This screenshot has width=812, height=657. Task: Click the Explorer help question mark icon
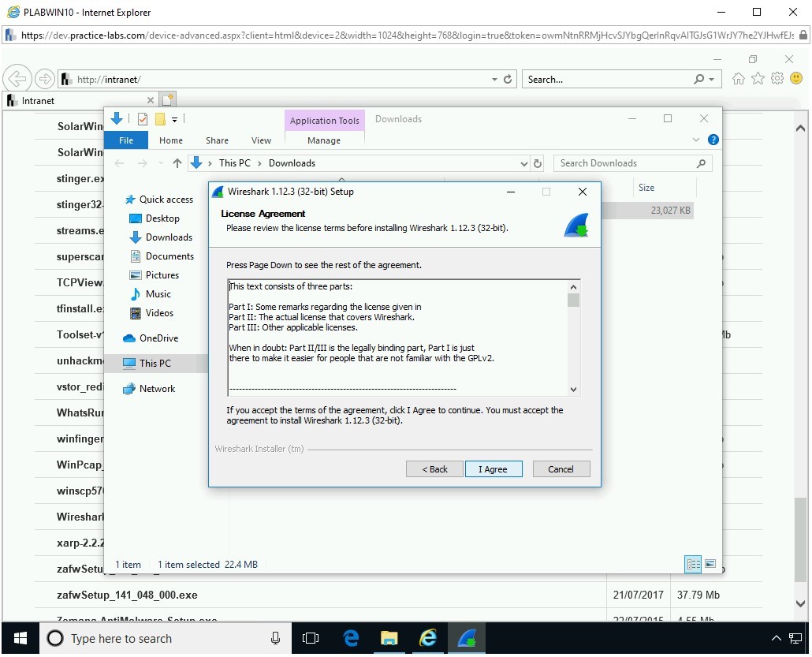713,140
